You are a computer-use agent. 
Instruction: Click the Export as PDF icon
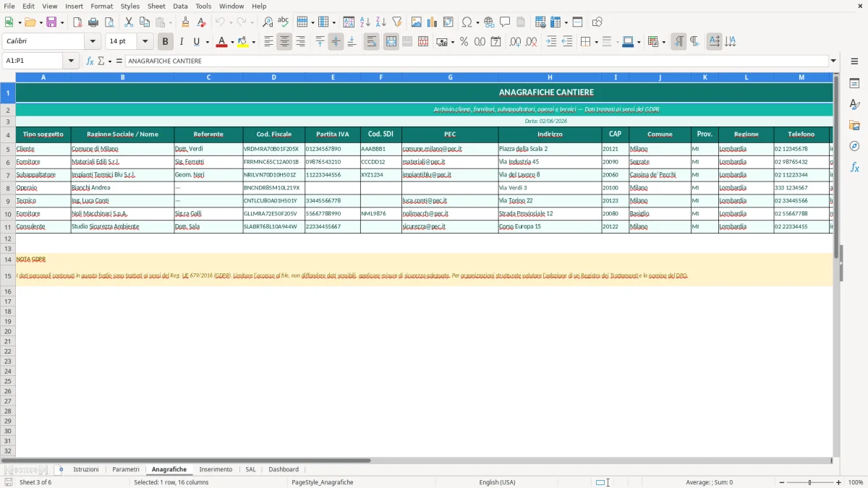pyautogui.click(x=77, y=22)
